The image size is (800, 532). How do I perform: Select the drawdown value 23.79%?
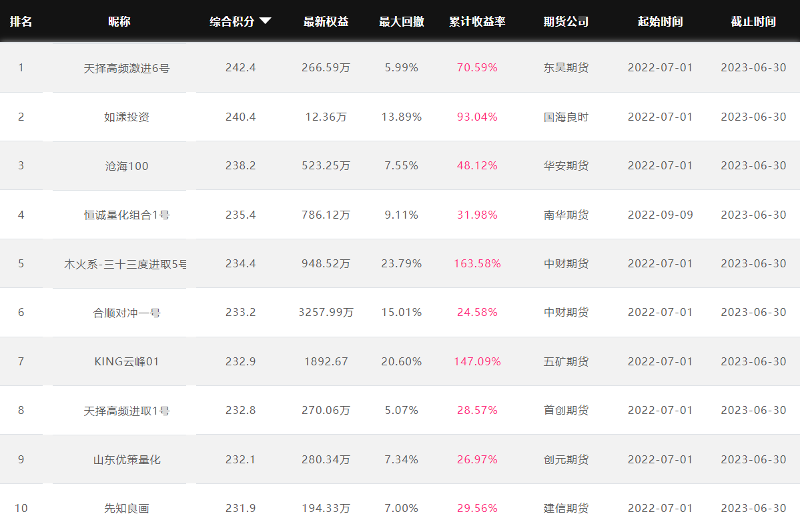click(x=402, y=263)
